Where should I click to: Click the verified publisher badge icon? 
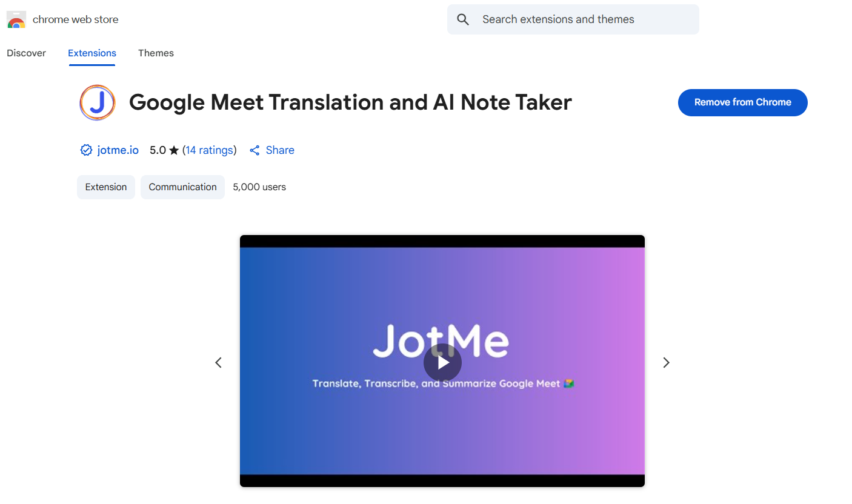coord(86,150)
